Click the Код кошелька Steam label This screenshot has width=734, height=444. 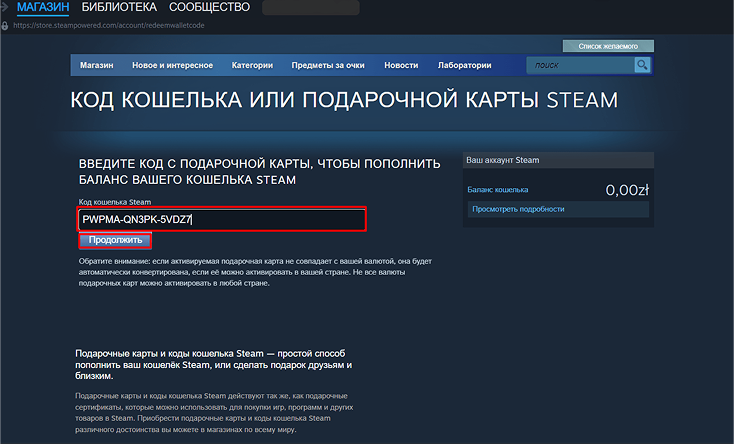(115, 202)
